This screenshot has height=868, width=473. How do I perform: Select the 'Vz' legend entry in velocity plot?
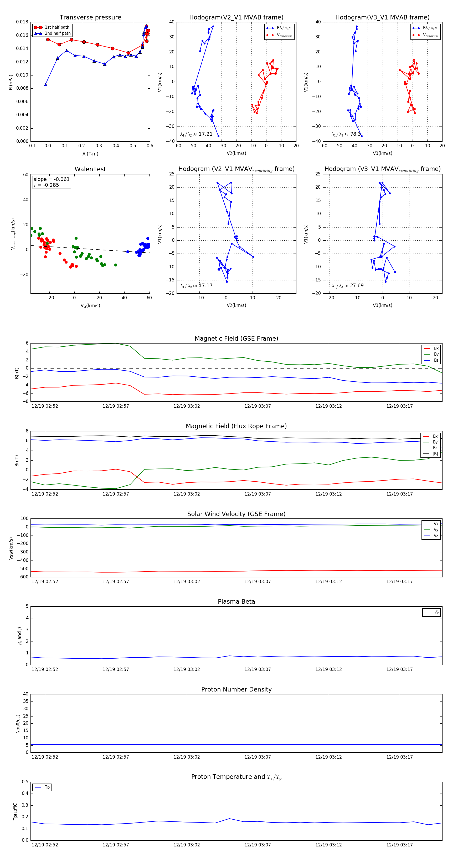(431, 536)
